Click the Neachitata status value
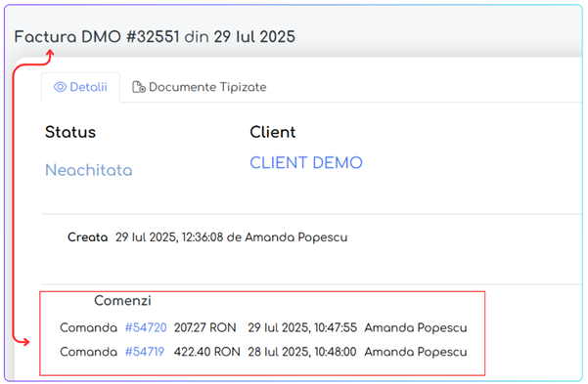Image resolution: width=588 pixels, height=384 pixels. pyautogui.click(x=89, y=170)
